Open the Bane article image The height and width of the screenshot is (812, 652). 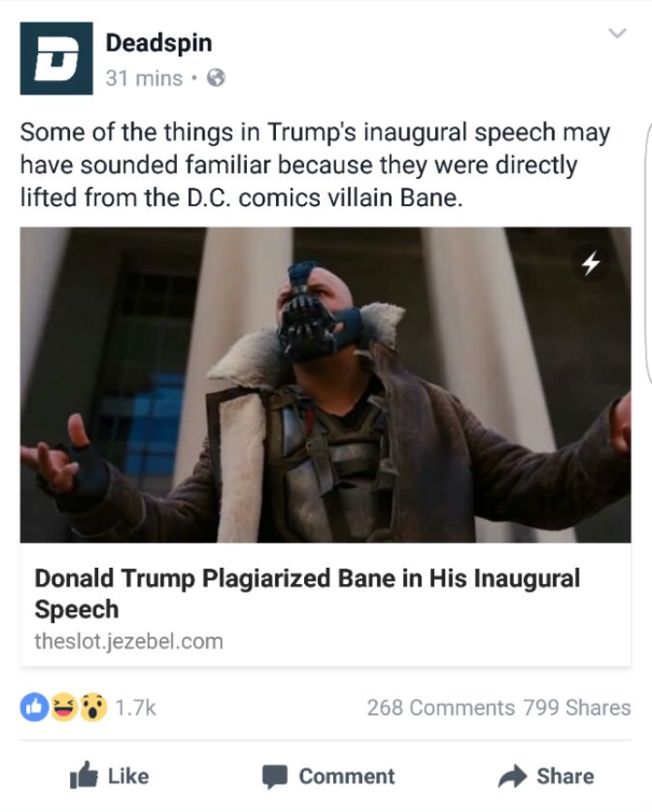tap(326, 385)
